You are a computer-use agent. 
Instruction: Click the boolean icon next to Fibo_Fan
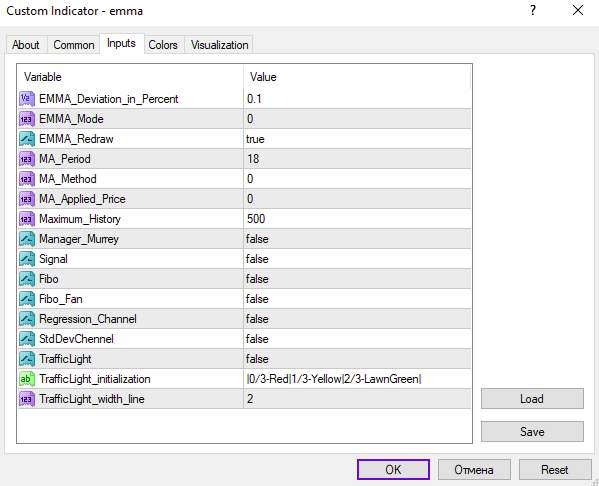pyautogui.click(x=27, y=299)
